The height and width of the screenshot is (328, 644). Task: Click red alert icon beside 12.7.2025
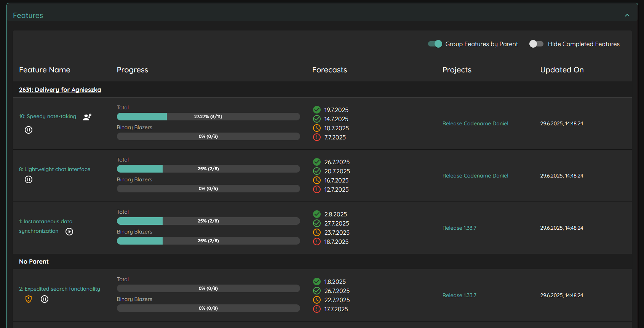coord(317,189)
